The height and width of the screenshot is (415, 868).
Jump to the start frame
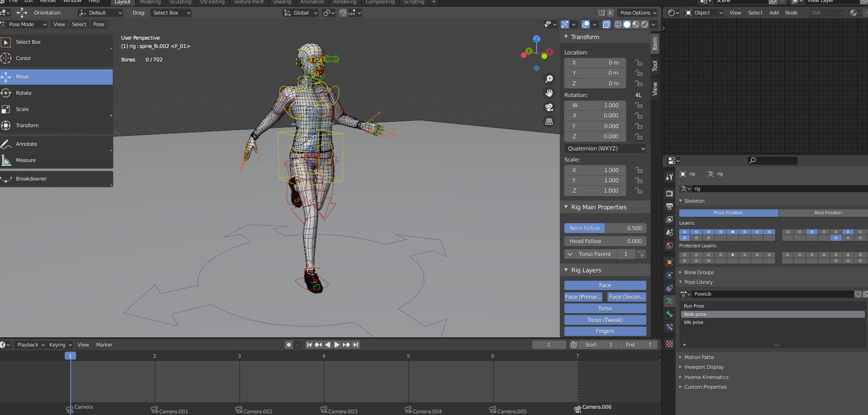[x=309, y=345]
